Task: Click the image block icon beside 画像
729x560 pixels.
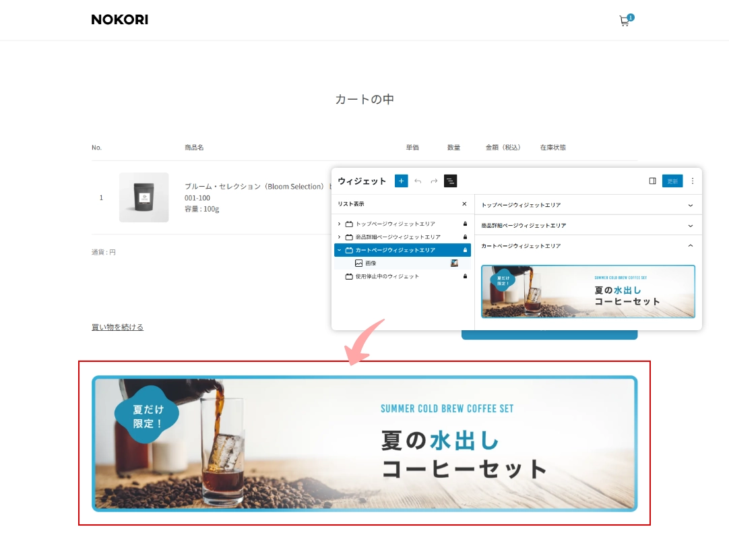Action: pos(357,263)
